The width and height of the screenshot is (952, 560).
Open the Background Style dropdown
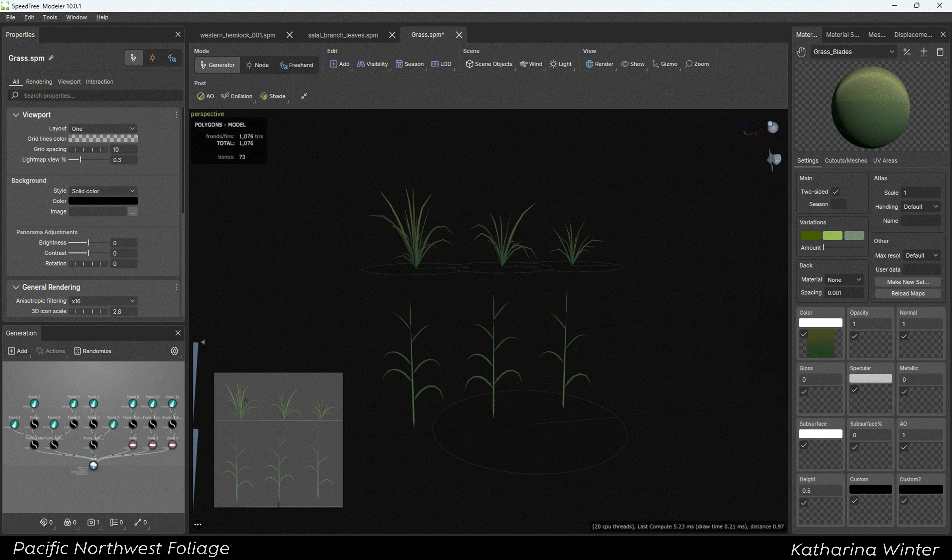coord(103,191)
